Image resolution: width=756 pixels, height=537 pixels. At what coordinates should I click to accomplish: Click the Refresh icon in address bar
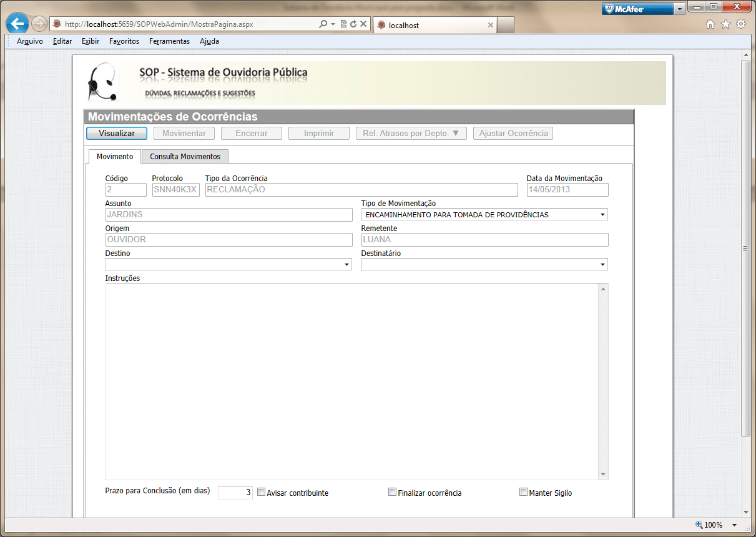click(x=353, y=24)
